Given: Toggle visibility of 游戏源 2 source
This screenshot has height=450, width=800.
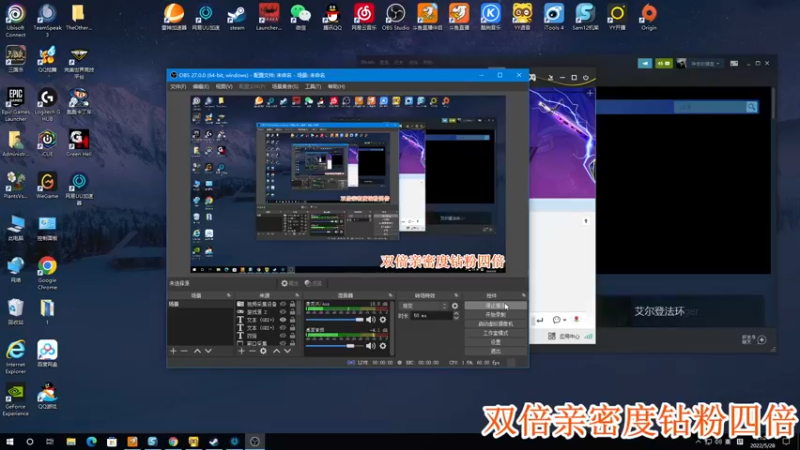Looking at the screenshot, I should (x=283, y=312).
